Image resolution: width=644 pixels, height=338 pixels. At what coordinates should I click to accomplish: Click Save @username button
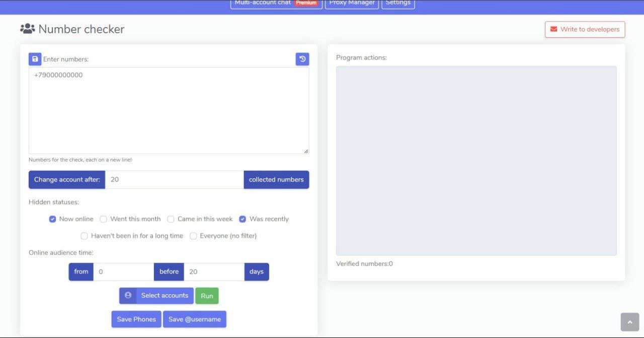coord(195,319)
